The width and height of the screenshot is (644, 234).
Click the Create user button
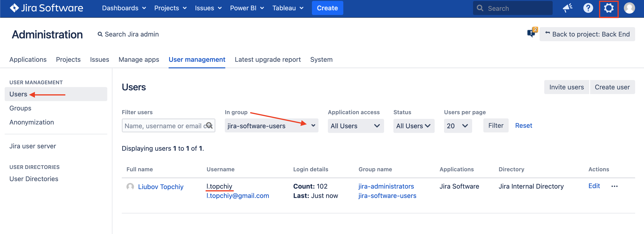coord(612,87)
